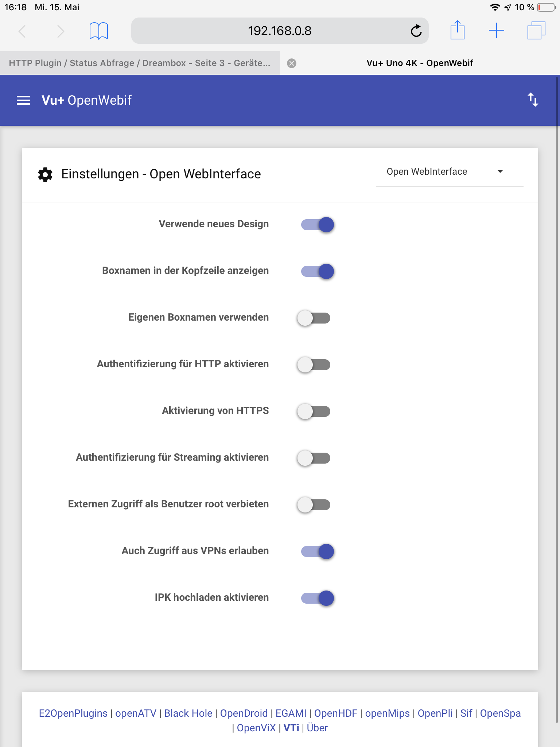Switch to the HTTP Plugin Dreambox tab
This screenshot has width=560, height=747.
pos(140,63)
